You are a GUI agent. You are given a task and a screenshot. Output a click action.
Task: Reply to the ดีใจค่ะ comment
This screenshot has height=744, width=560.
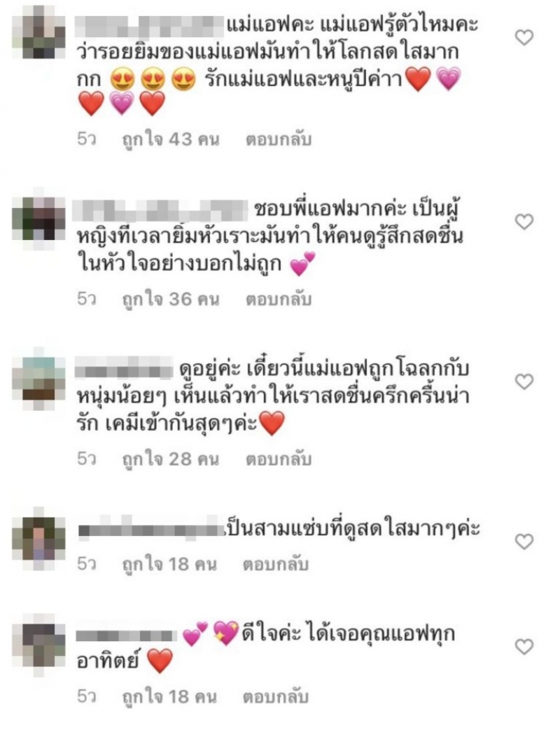pos(276,696)
